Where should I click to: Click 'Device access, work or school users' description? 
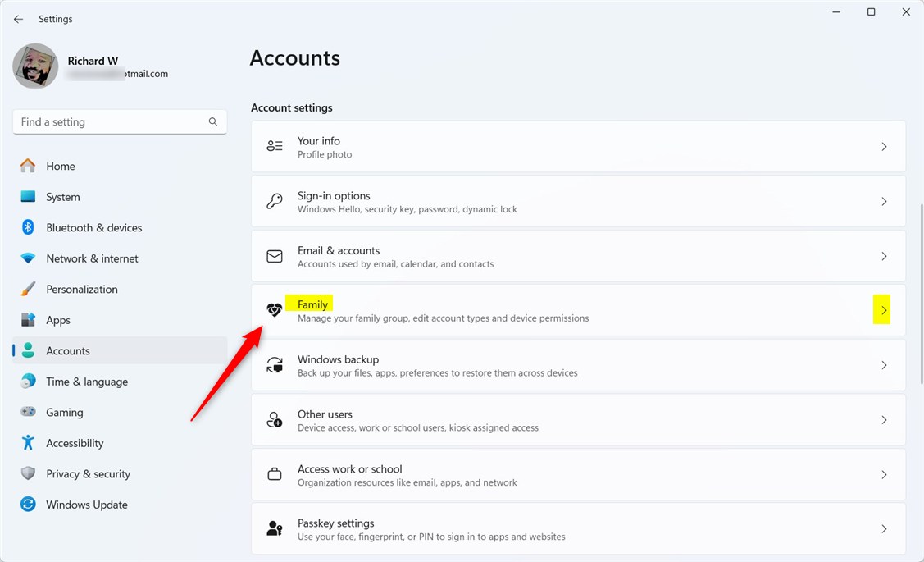418,428
